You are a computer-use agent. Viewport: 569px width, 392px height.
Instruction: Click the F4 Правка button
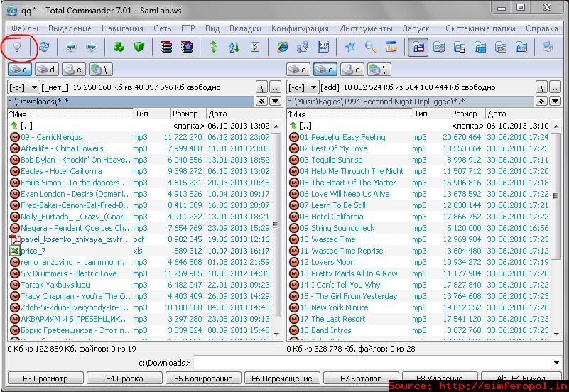(x=124, y=379)
